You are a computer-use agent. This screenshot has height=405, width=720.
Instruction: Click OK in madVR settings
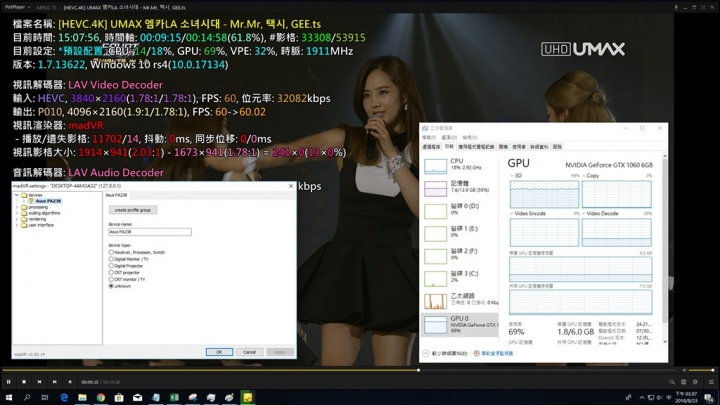tap(219, 352)
